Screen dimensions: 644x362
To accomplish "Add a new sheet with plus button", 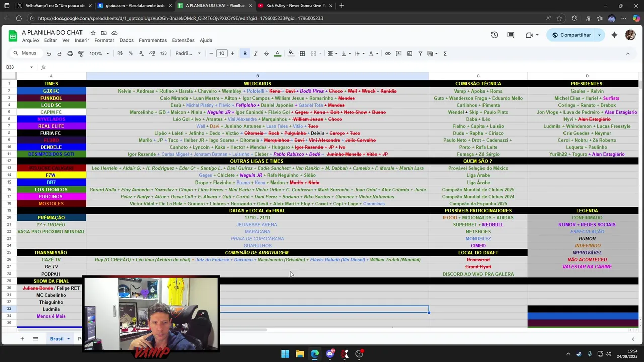I will point(22,339).
